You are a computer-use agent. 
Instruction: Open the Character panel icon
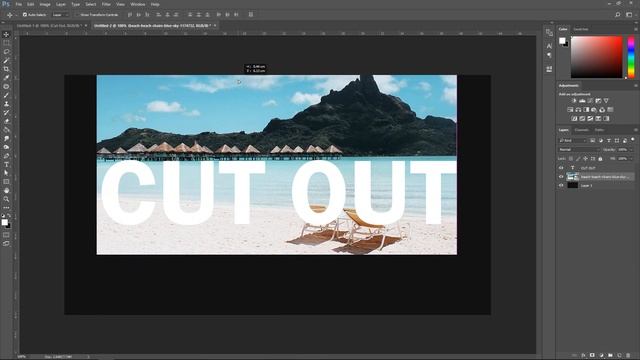point(549,46)
